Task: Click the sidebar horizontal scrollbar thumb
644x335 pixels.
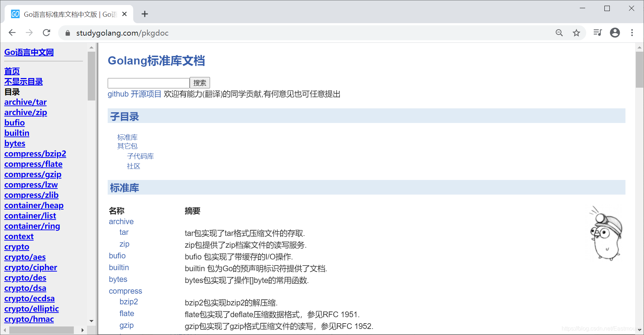Action: tap(41, 330)
